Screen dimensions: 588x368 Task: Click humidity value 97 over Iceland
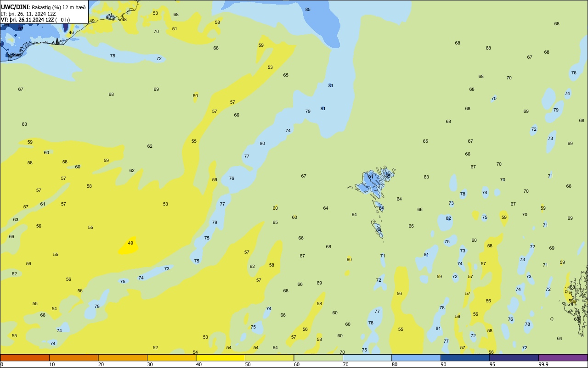tap(21, 28)
